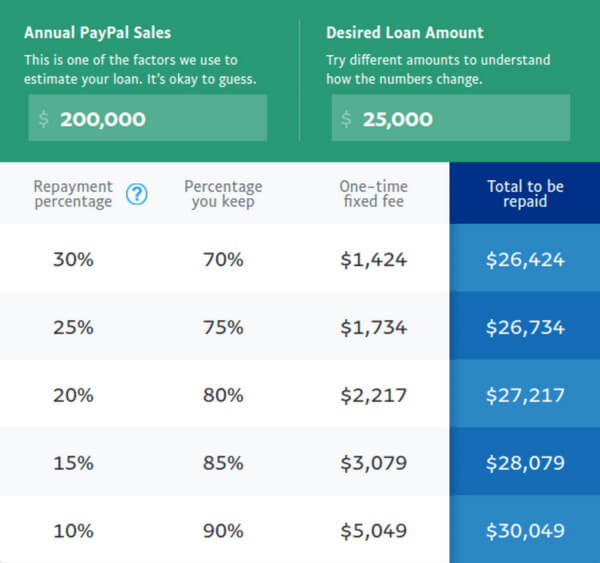This screenshot has width=600, height=563.
Task: Select the 90% you keep value
Action: tap(223, 531)
